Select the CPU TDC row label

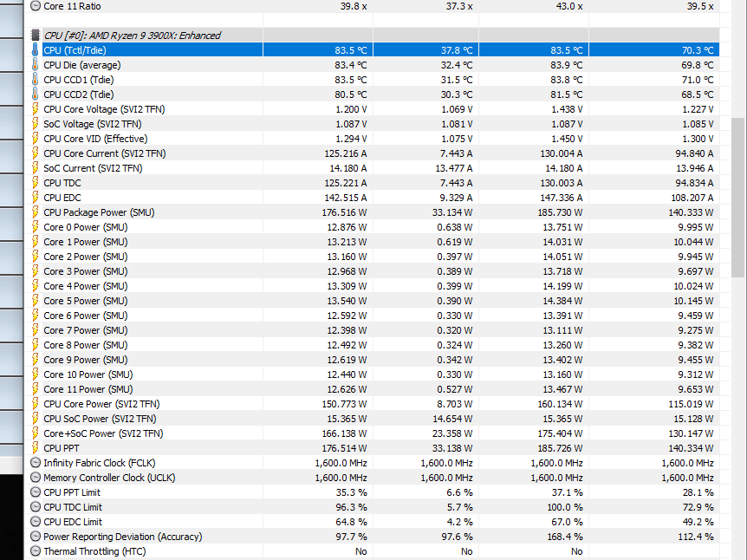coord(62,183)
